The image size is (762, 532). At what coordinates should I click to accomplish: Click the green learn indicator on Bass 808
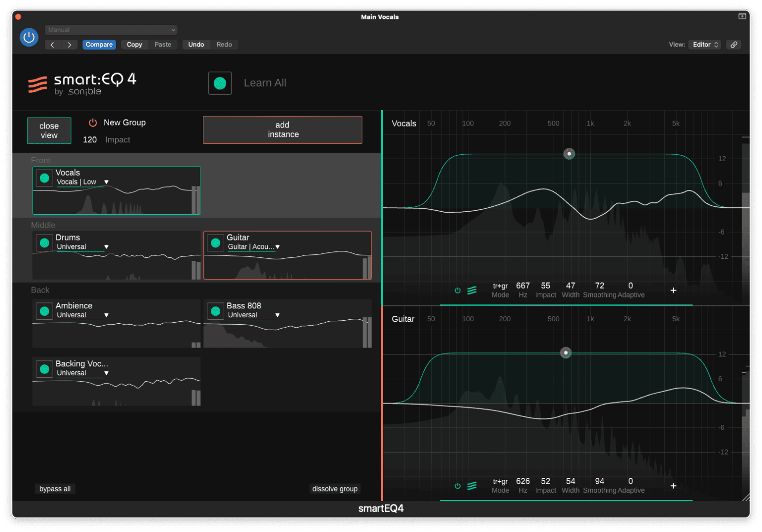coord(215,310)
